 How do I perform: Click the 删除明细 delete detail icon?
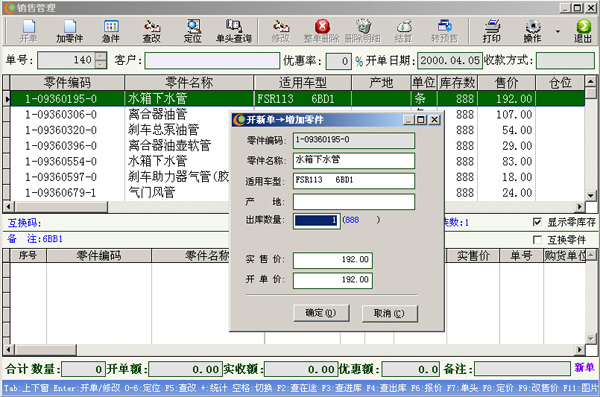coord(363,31)
